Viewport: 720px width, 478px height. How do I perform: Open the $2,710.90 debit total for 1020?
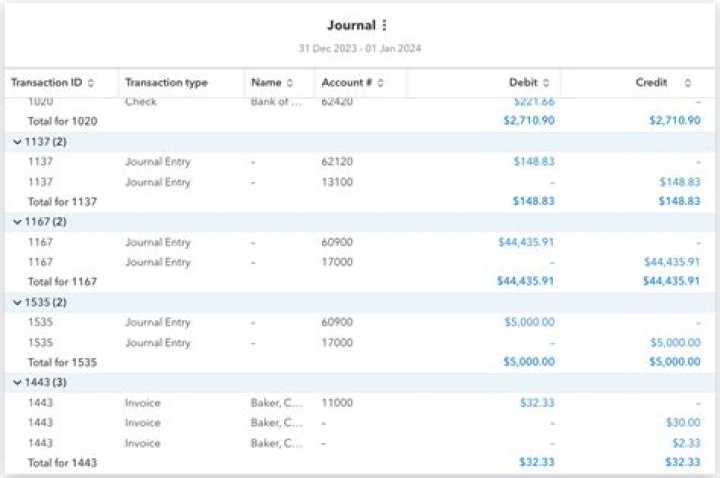tap(528, 121)
